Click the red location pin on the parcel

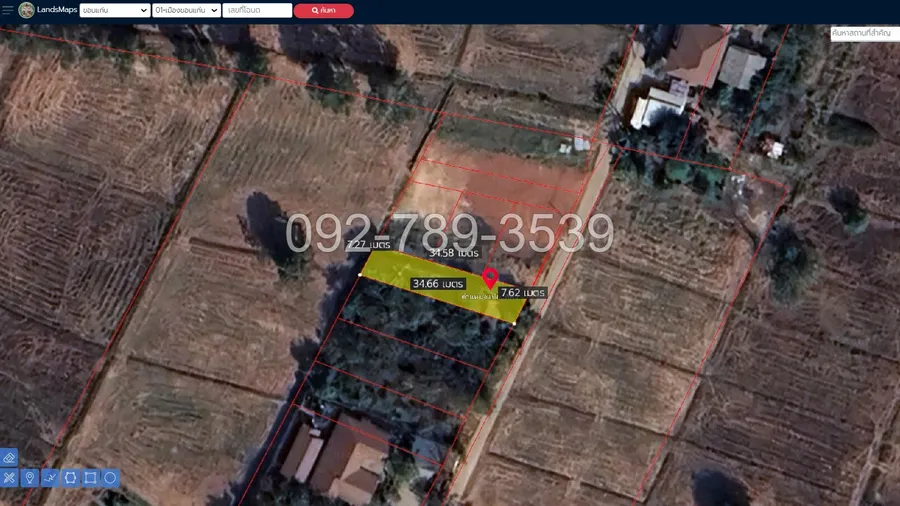(490, 278)
